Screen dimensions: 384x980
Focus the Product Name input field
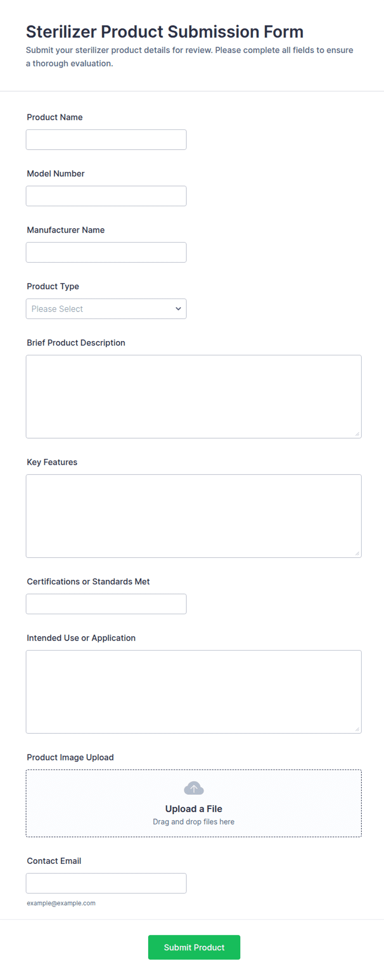click(106, 140)
